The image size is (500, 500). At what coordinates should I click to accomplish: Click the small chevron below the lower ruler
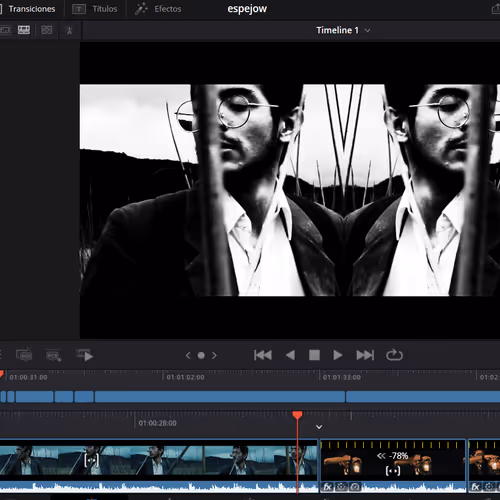coord(319,427)
